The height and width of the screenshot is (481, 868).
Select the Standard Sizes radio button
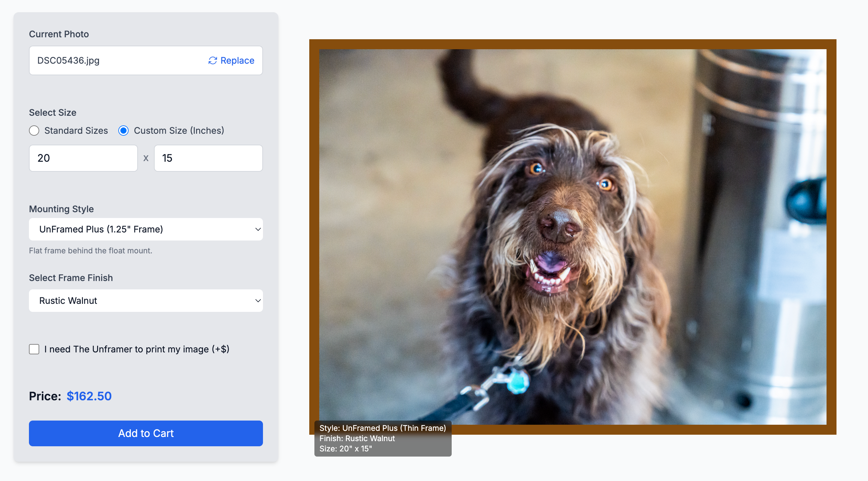click(34, 131)
